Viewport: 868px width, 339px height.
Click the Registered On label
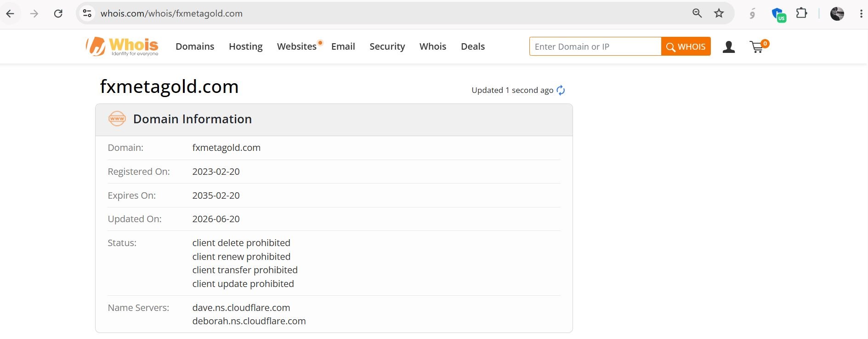click(139, 172)
